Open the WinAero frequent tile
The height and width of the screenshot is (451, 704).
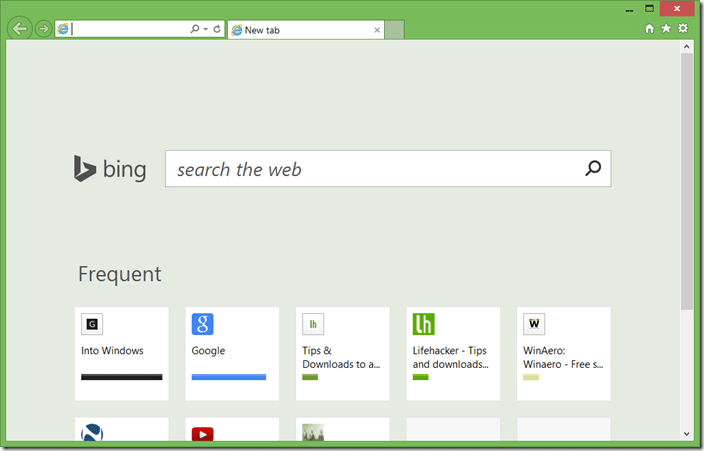(x=563, y=354)
